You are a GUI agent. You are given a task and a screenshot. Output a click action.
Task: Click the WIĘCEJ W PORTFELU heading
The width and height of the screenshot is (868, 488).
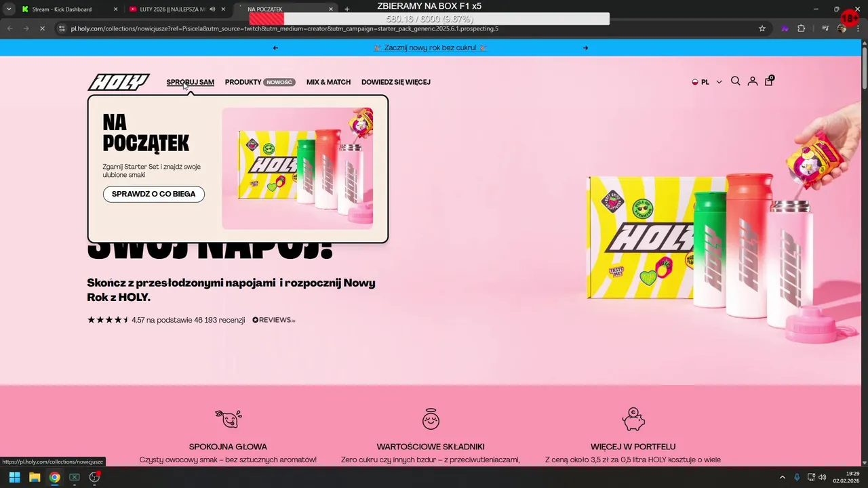(x=633, y=447)
